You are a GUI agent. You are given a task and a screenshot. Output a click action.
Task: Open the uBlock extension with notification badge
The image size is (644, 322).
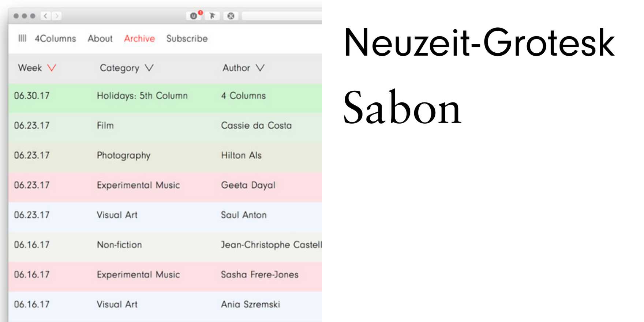193,16
